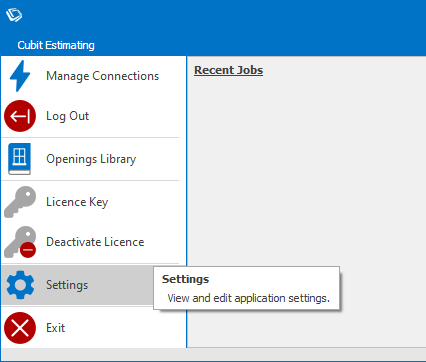
Task: Click the Settings tooltip title text
Action: [185, 279]
